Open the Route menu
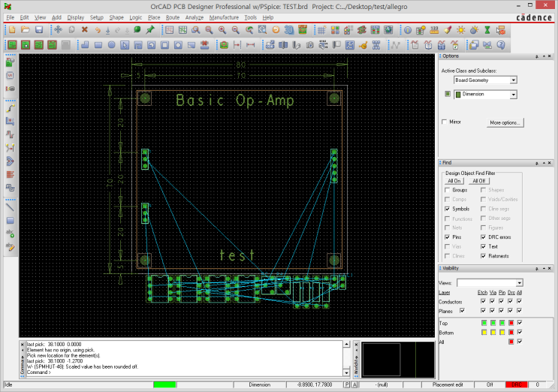The width and height of the screenshot is (558, 392). (173, 17)
